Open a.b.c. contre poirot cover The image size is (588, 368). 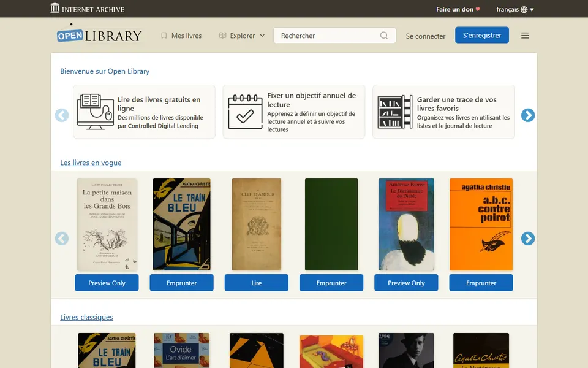[481, 224]
